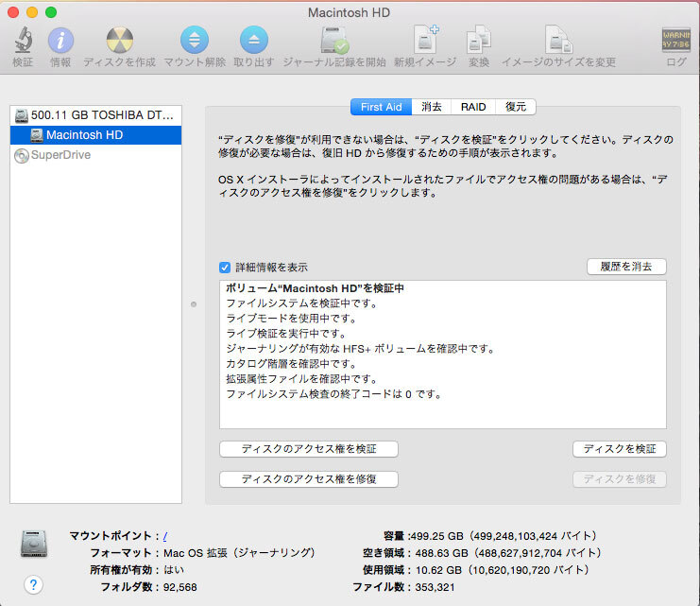The width and height of the screenshot is (700, 606).
Task: Click the イメージのサイズを変更 toolbar icon
Action: (x=558, y=41)
